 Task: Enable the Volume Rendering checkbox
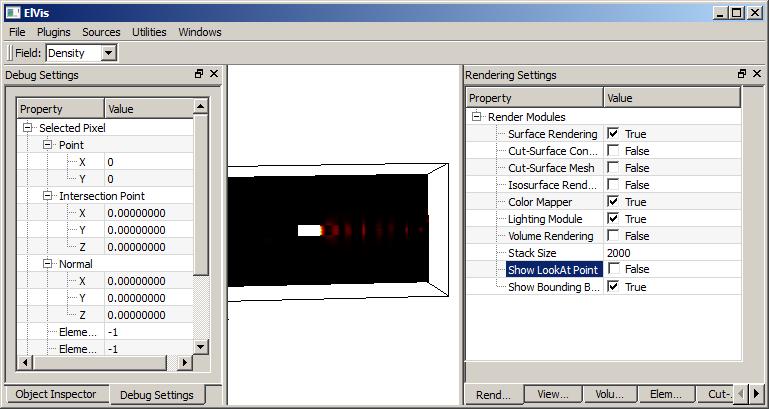click(x=613, y=236)
